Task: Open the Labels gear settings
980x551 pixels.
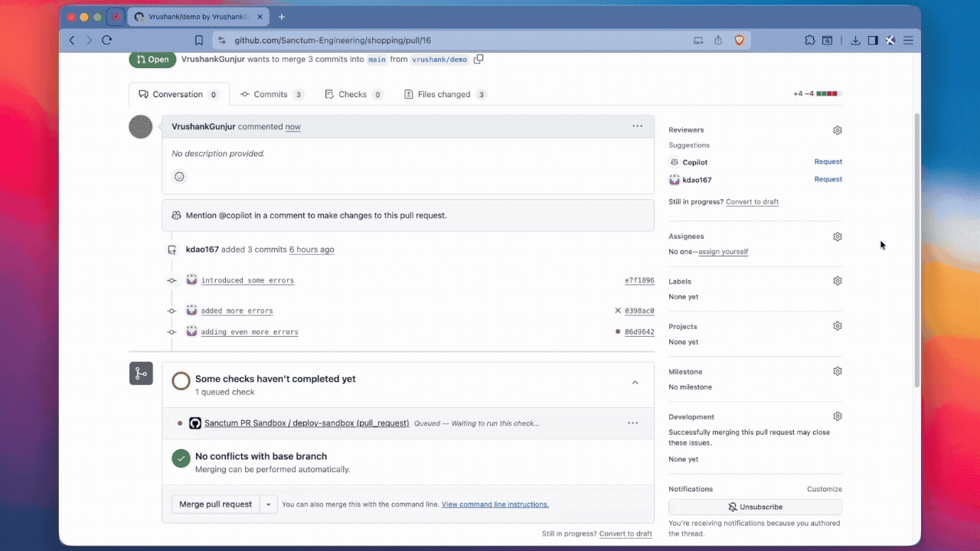Action: click(x=837, y=281)
